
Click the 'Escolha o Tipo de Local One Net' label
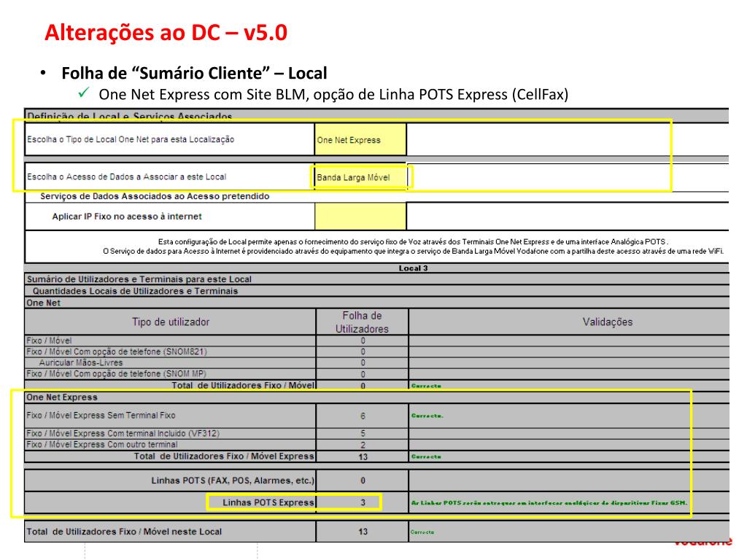point(131,139)
